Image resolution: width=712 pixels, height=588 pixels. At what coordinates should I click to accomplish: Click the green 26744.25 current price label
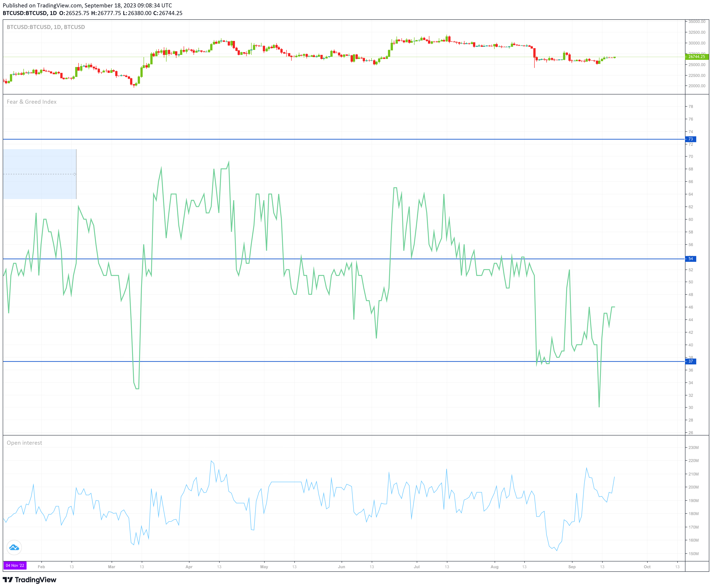697,56
